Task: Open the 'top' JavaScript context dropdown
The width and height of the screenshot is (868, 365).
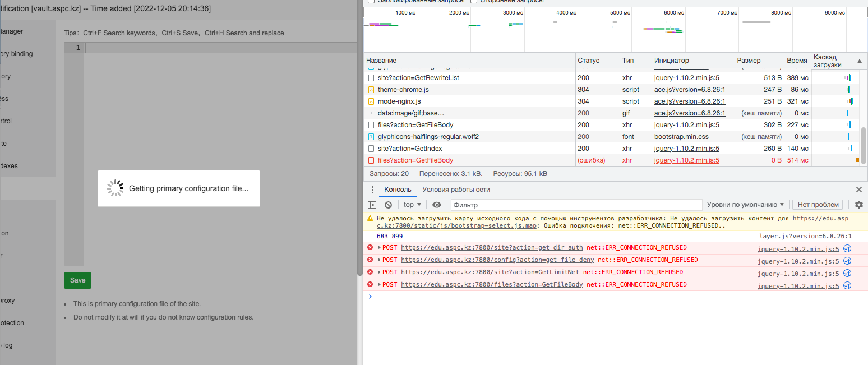Action: pos(412,205)
